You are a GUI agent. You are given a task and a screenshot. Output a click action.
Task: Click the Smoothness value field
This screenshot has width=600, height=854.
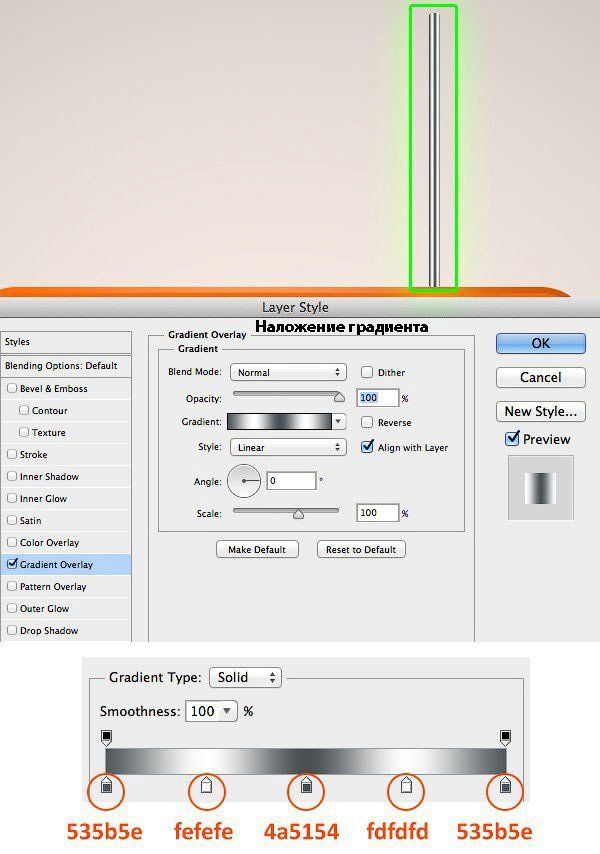click(x=203, y=711)
